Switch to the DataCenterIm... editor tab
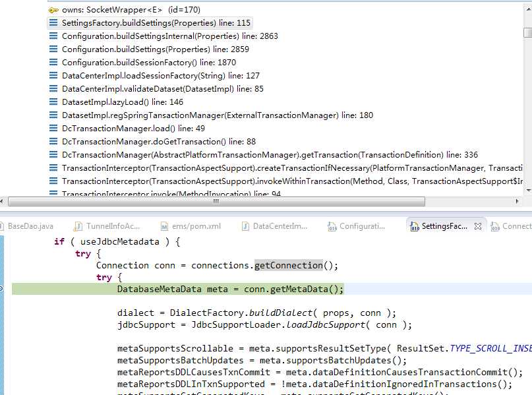Viewport: 532px width, 395px height. coord(280,226)
